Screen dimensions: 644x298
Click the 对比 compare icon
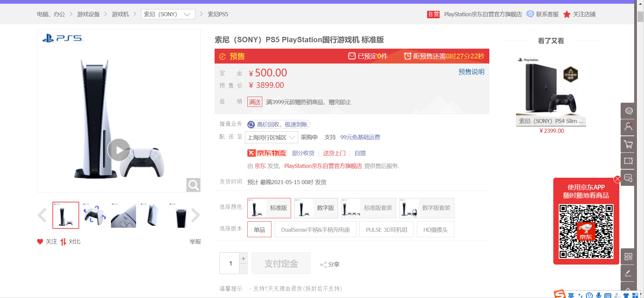pyautogui.click(x=63, y=242)
